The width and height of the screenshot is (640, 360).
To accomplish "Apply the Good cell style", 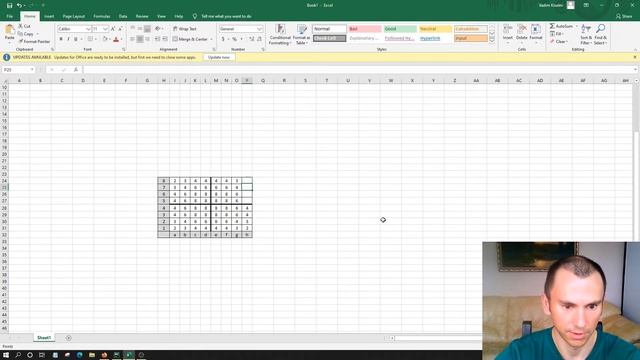I will coord(400,29).
